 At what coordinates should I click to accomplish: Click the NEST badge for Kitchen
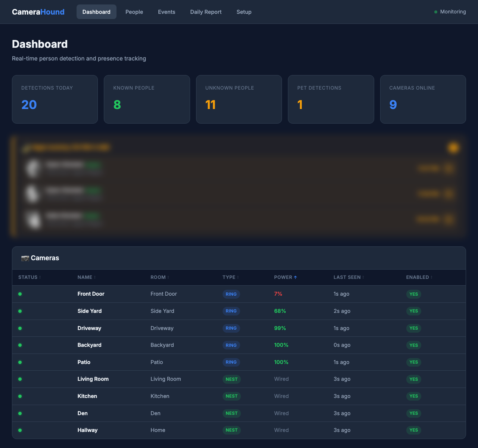click(x=232, y=396)
